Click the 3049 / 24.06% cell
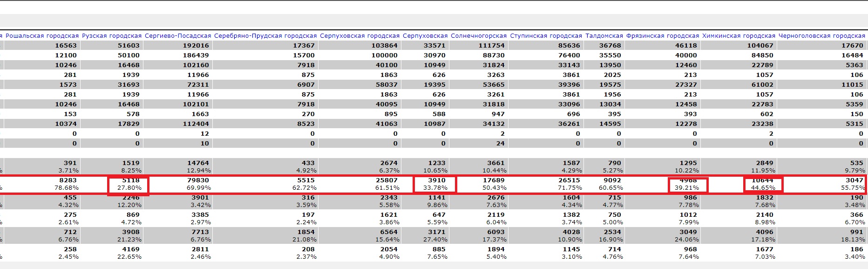This screenshot has width=868, height=269. coord(663,235)
